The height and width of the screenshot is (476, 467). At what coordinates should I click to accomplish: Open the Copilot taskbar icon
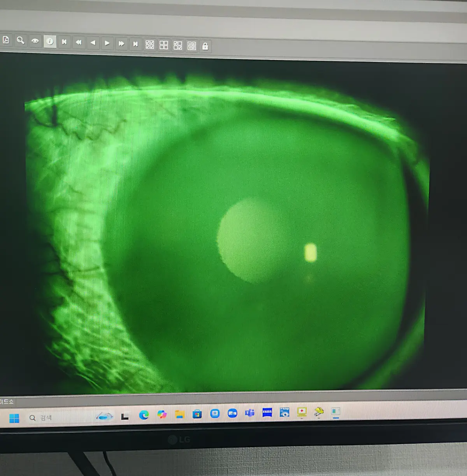(162, 415)
